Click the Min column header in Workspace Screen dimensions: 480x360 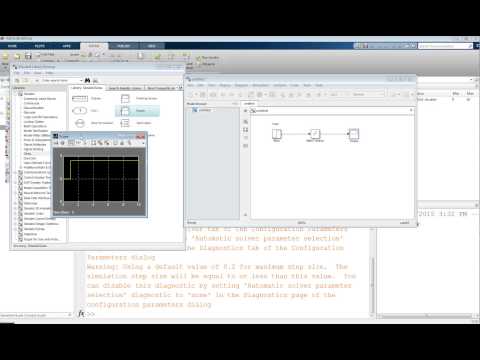455,93
